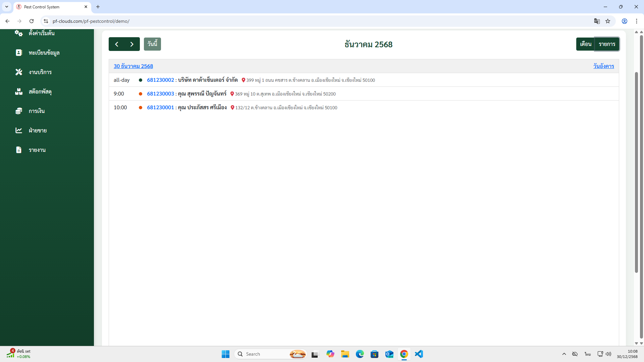Screen dimensions: 644x362
Task: Go to next month with right chevron
Action: 132,44
